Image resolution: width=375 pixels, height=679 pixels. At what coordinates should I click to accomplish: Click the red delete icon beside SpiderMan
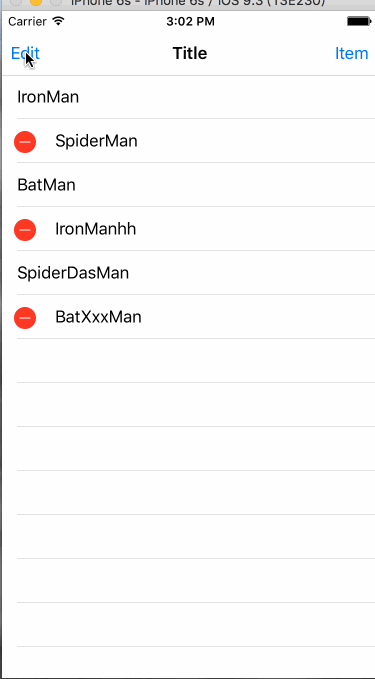25,142
